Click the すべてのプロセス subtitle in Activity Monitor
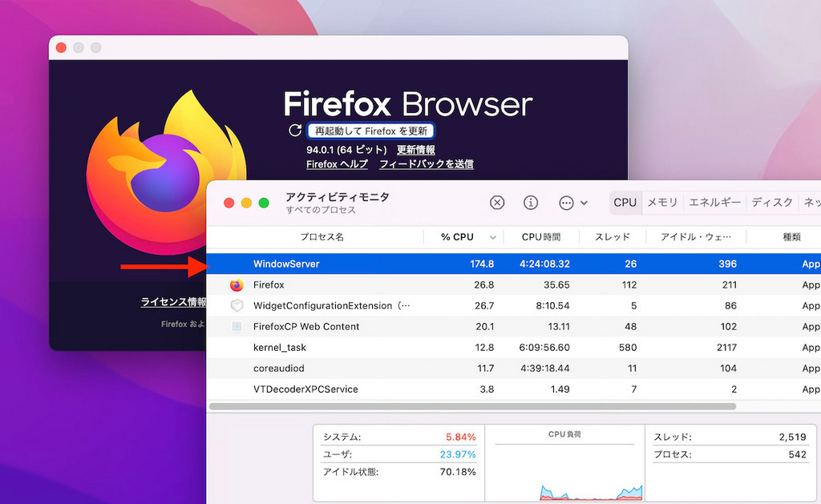 coord(321,210)
